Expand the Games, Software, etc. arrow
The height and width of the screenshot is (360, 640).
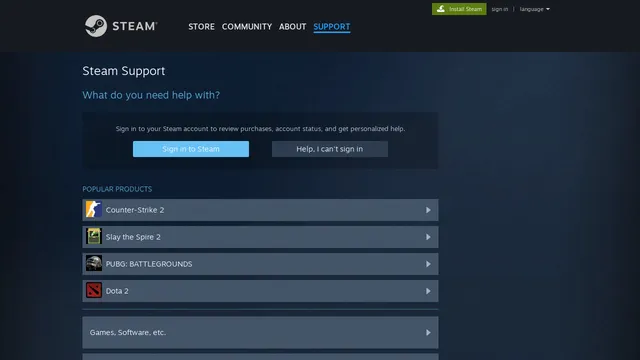coord(428,333)
